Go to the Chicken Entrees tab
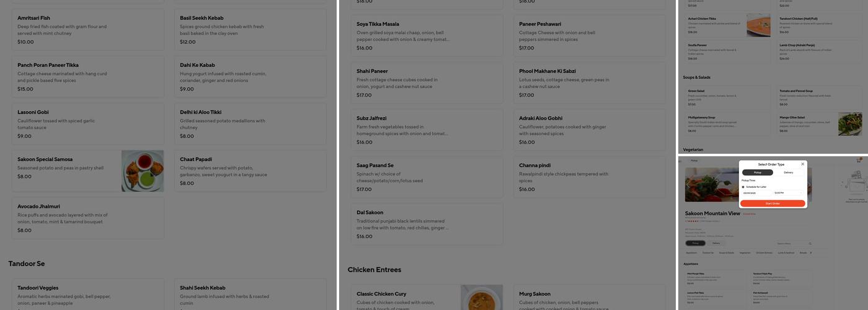The height and width of the screenshot is (310, 868). [x=764, y=252]
